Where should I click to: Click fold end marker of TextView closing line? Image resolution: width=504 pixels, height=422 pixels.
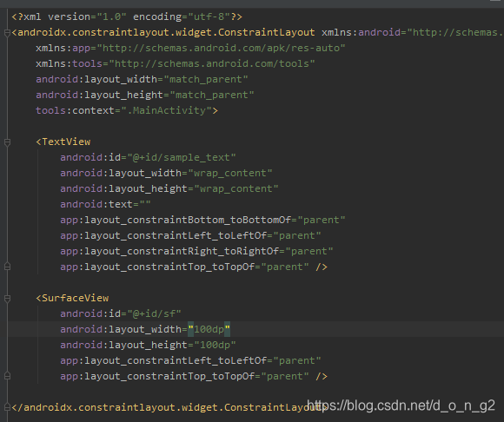(x=7, y=267)
